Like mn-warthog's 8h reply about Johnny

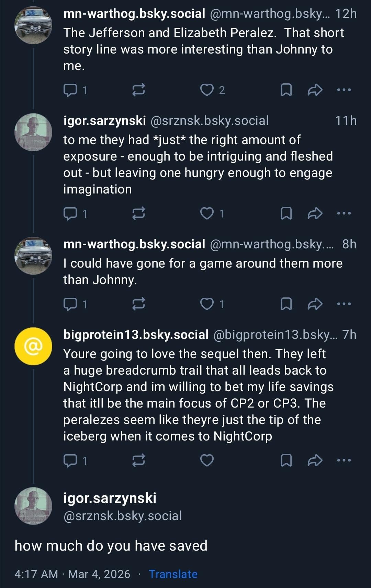pyautogui.click(x=207, y=304)
